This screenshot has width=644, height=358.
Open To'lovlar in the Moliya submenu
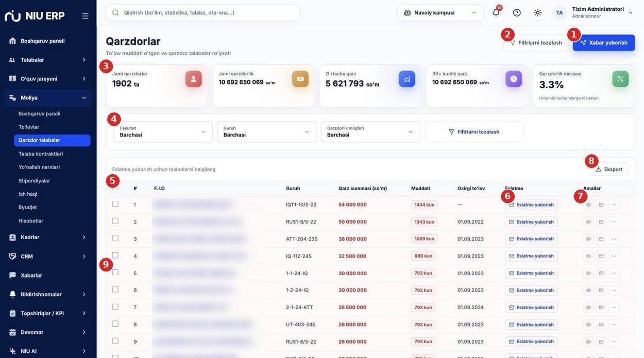[29, 127]
